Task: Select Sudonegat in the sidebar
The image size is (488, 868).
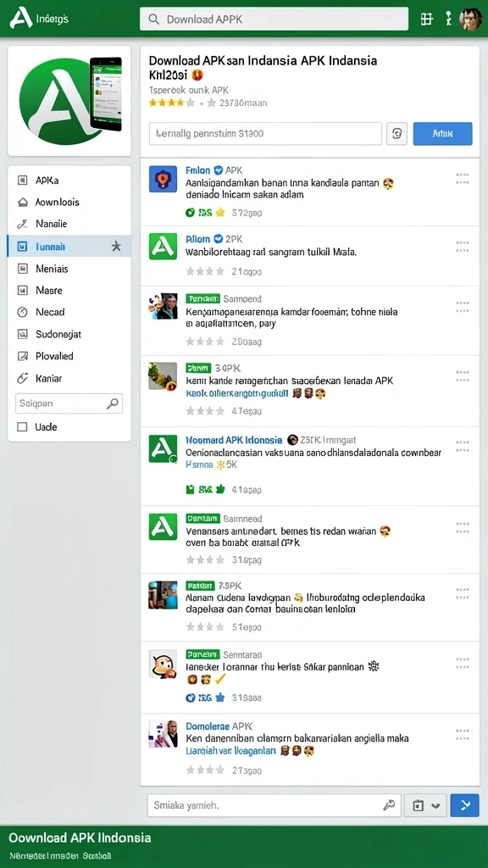Action: point(69,334)
